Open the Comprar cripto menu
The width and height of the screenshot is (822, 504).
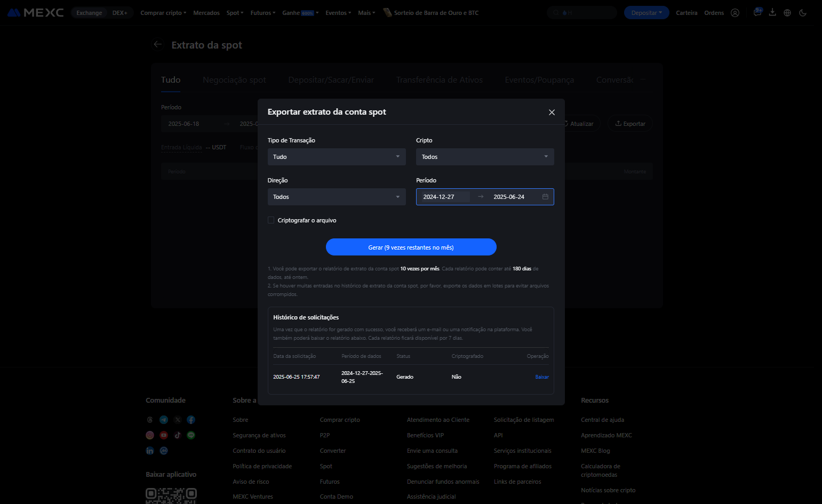(163, 13)
